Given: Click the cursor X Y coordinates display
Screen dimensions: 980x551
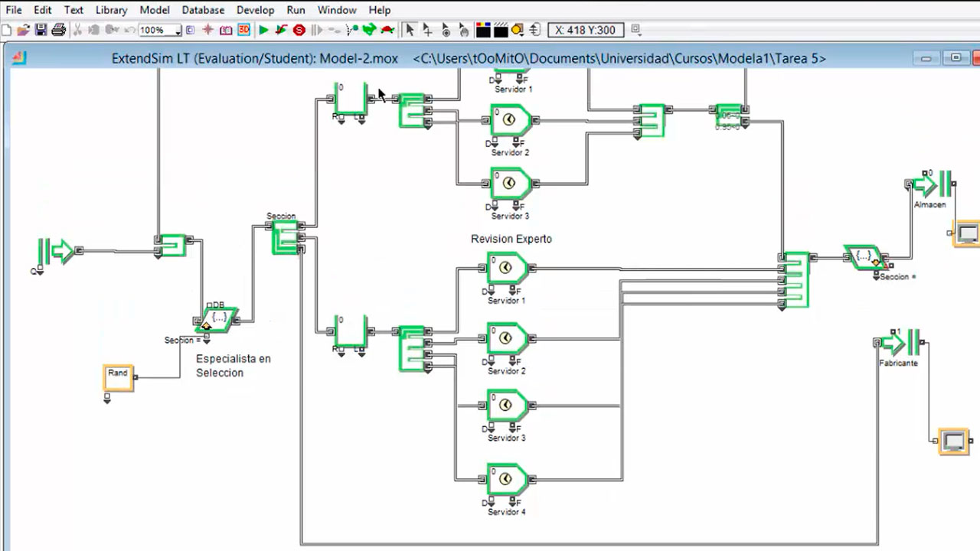Looking at the screenshot, I should pyautogui.click(x=585, y=31).
